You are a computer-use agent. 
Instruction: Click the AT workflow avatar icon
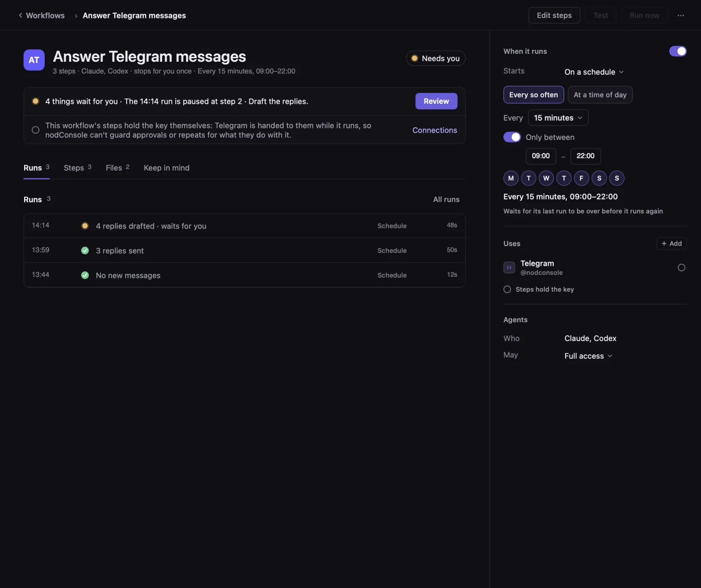(x=34, y=60)
